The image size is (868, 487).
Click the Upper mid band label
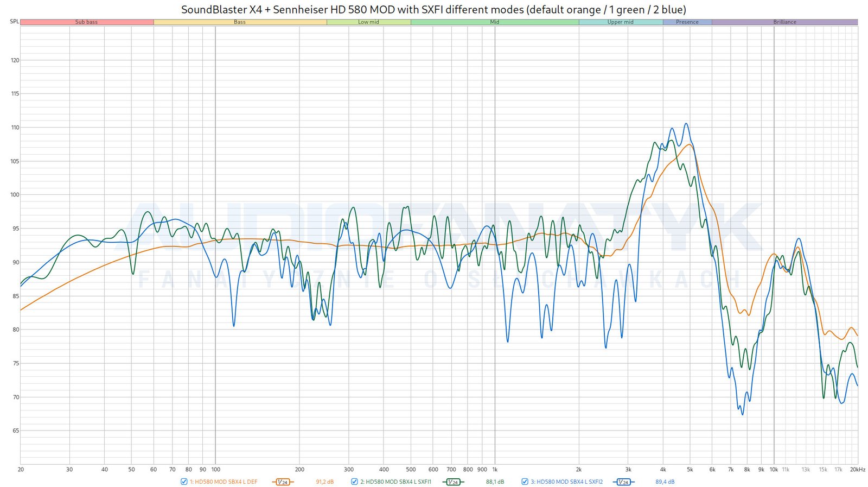coord(621,22)
